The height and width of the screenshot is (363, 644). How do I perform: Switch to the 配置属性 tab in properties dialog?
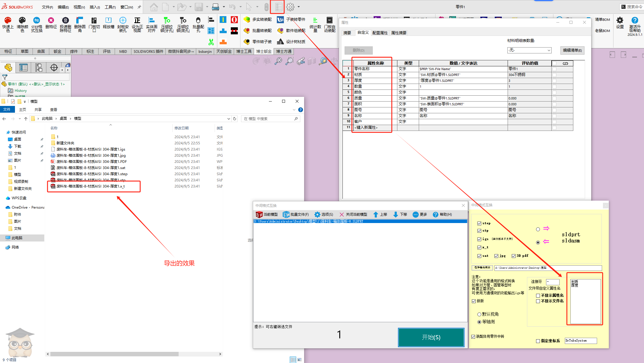tap(380, 33)
